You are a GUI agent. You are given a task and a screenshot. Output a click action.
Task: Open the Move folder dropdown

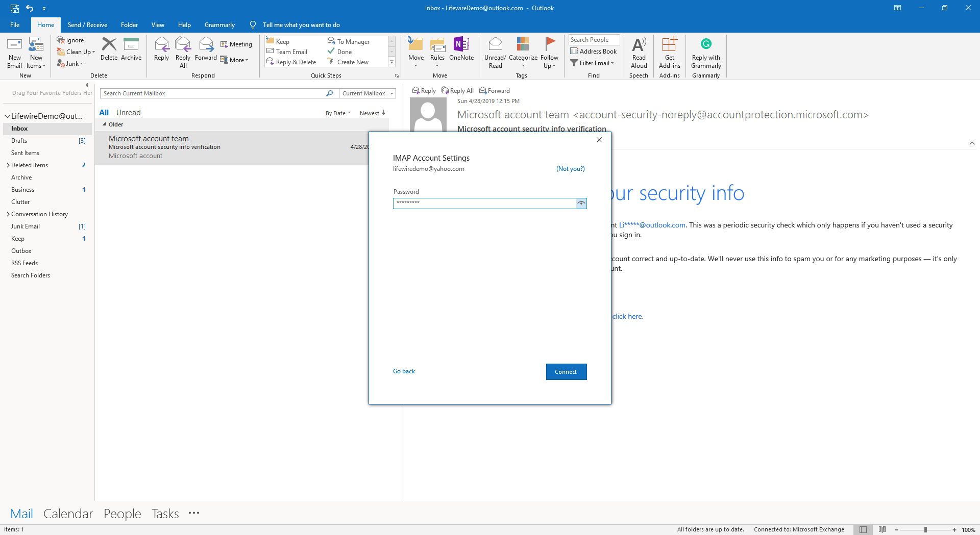[x=416, y=53]
